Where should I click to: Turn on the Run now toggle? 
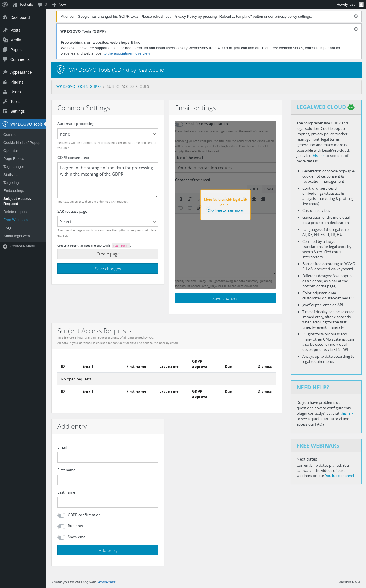[x=61, y=527]
